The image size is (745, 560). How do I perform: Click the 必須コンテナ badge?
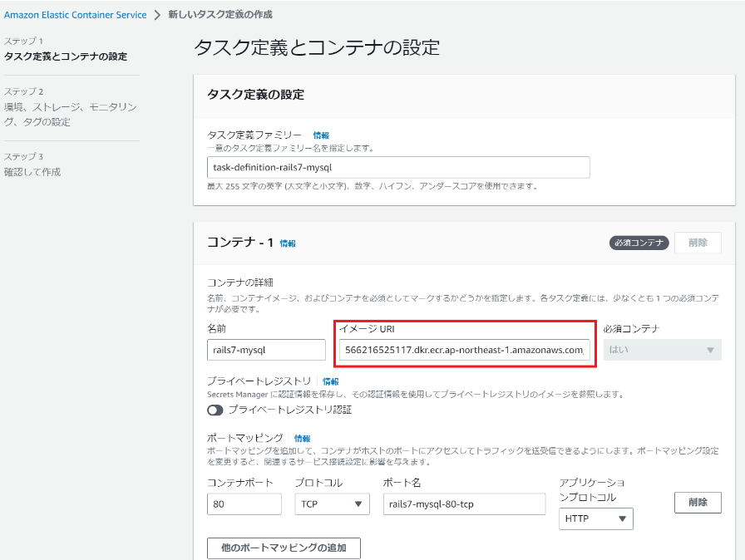[639, 243]
